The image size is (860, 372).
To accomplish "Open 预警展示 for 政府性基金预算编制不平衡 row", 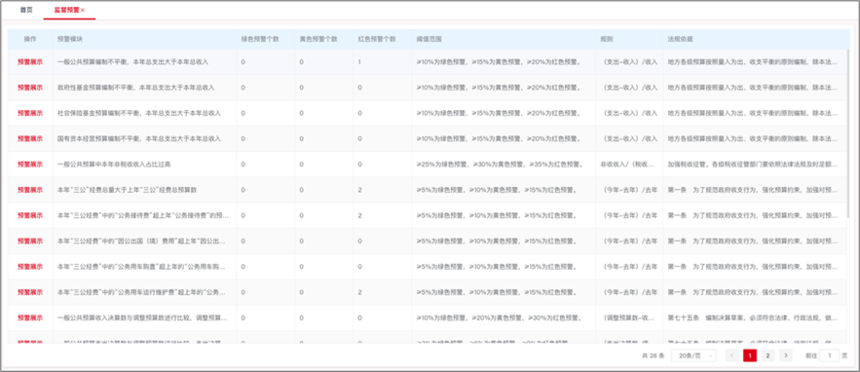I will (30, 88).
